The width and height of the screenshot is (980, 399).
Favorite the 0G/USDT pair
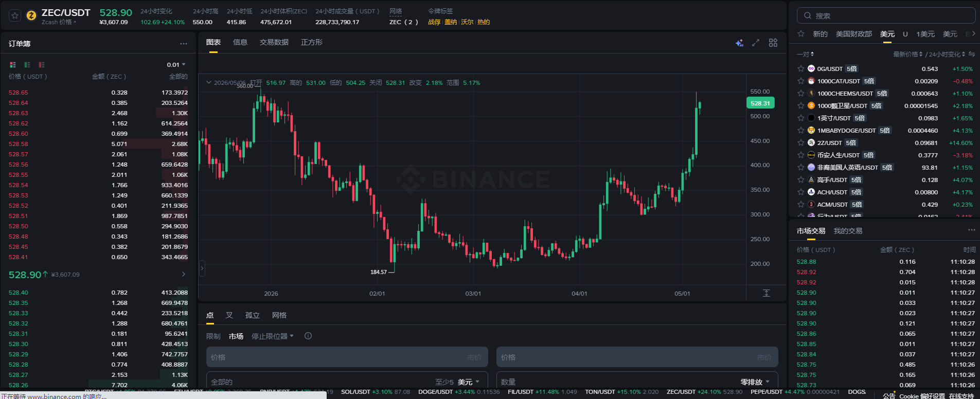point(801,68)
